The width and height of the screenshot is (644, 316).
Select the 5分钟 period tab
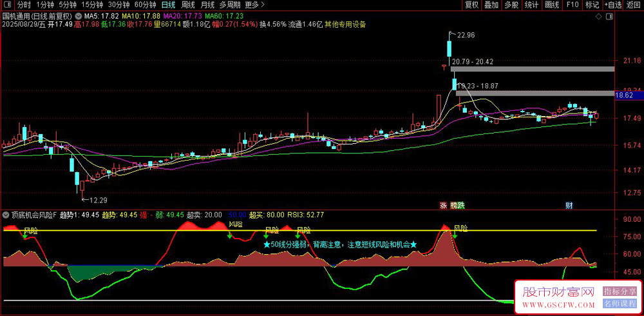pos(68,5)
